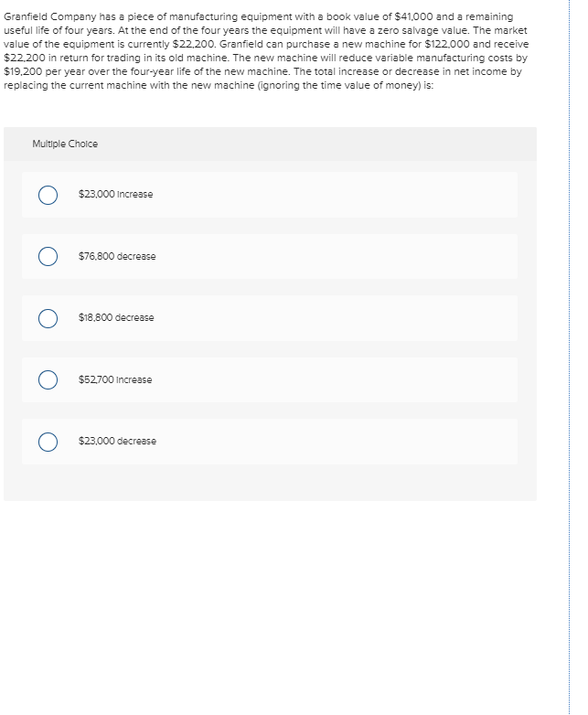Pick the $52,700 increase radio button
This screenshot has height=715, width=588.
(x=48, y=379)
